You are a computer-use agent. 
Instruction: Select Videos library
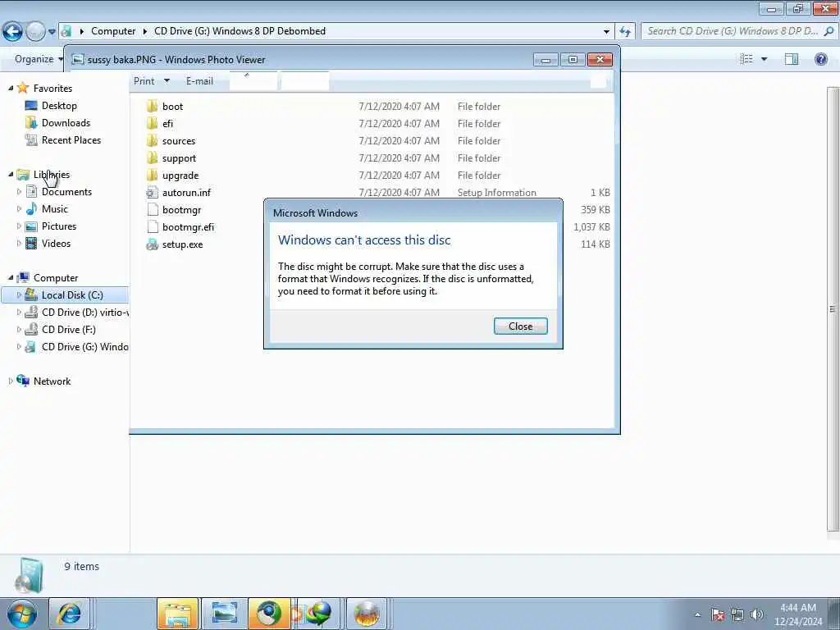click(56, 243)
